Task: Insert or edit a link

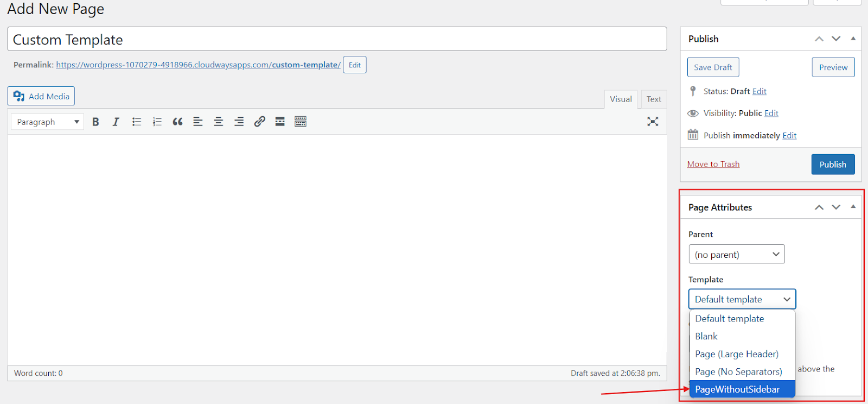Action: [260, 122]
